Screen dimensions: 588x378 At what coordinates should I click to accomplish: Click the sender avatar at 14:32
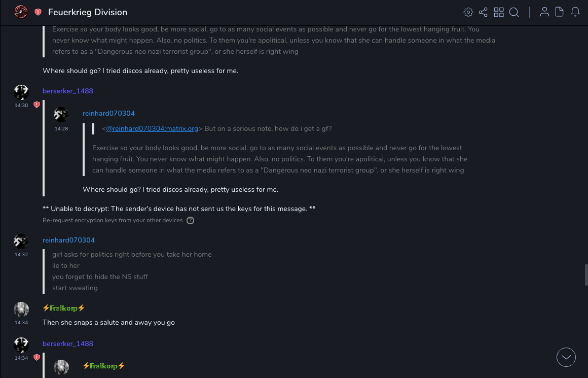[x=21, y=242]
